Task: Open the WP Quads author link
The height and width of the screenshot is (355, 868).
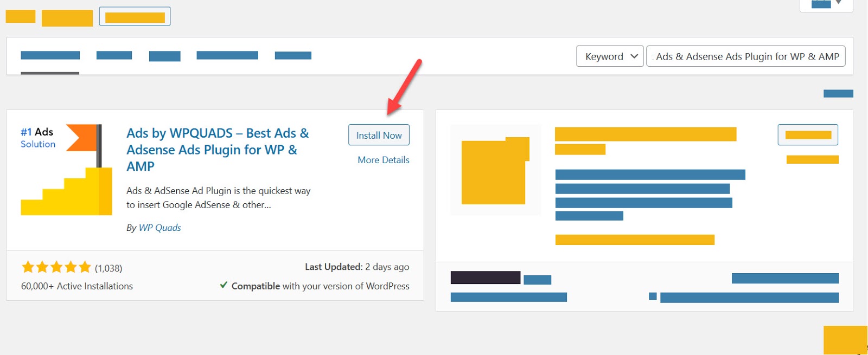Action: click(160, 228)
